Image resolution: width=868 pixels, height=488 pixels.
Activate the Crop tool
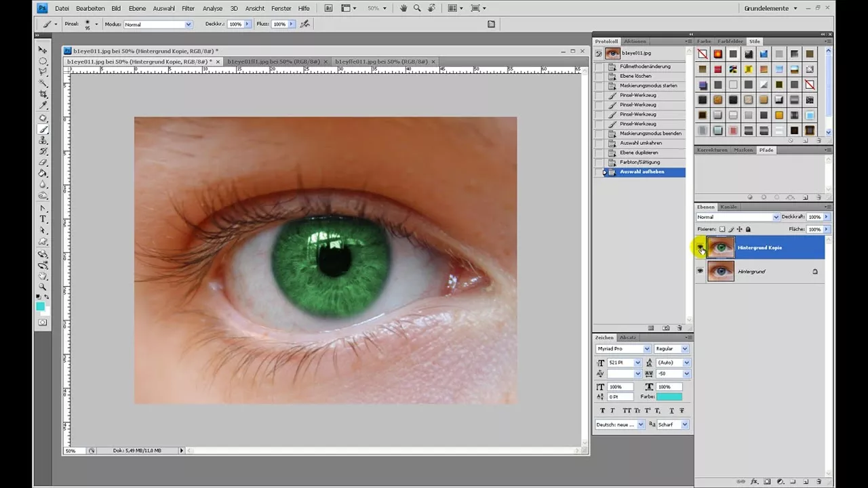pos(43,94)
